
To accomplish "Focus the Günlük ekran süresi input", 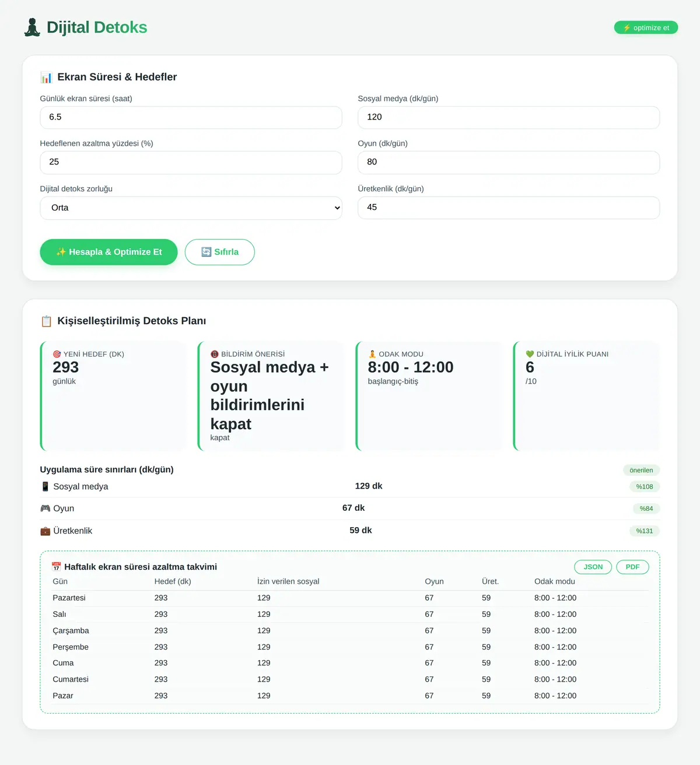I will 191,117.
